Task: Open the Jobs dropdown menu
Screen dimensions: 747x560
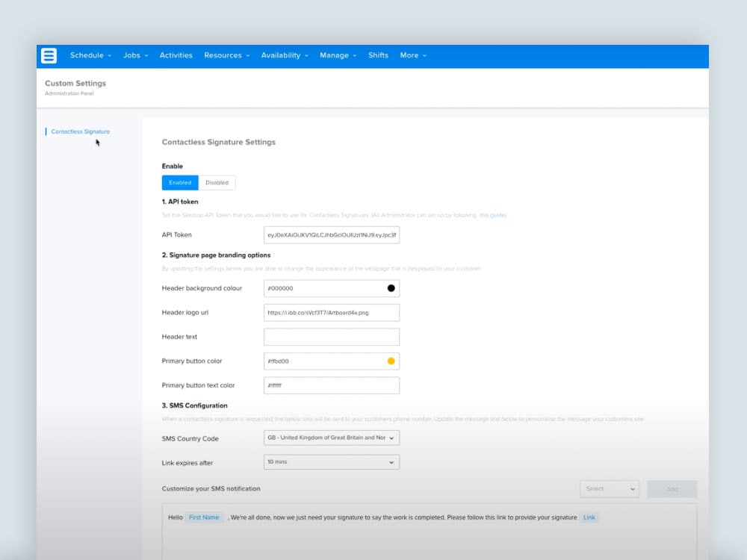Action: point(136,56)
